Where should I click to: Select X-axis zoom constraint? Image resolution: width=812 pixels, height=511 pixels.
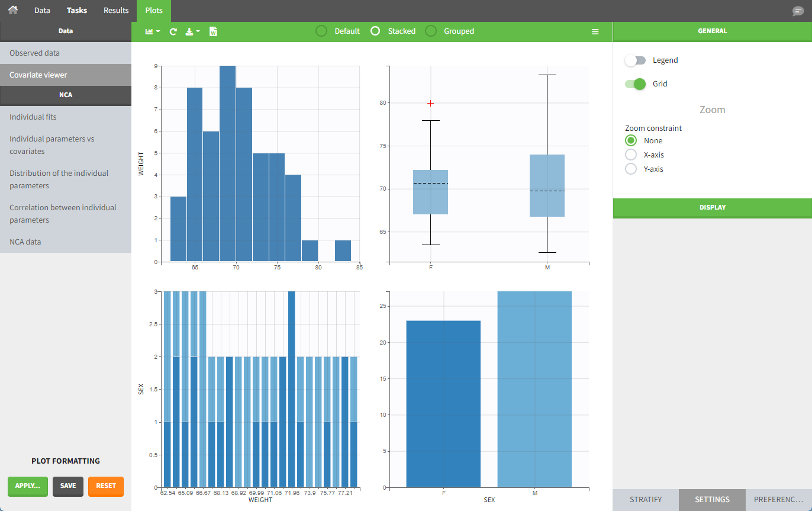pos(631,155)
